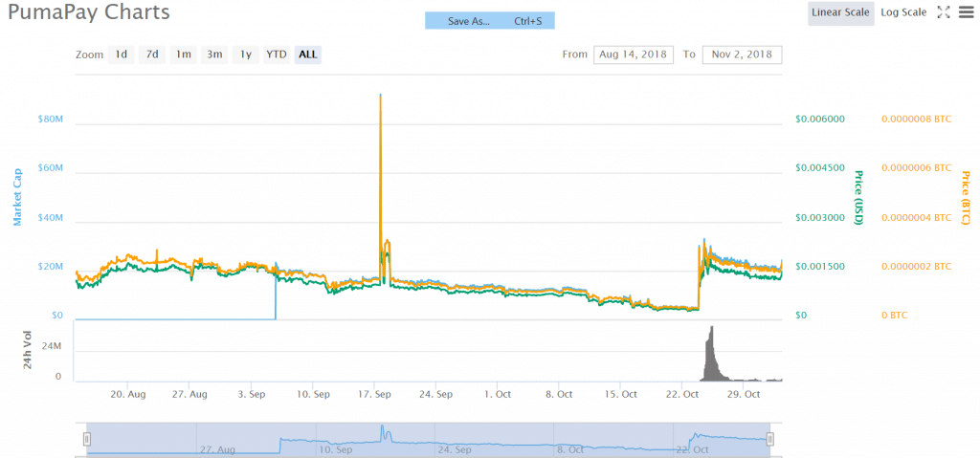Grab the right navigator range handle

click(x=769, y=439)
